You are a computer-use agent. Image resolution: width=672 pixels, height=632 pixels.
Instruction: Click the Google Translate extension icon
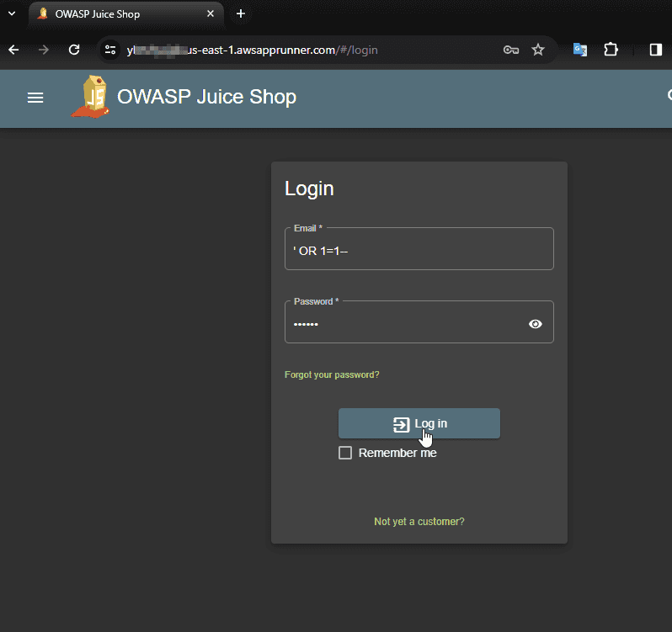580,50
